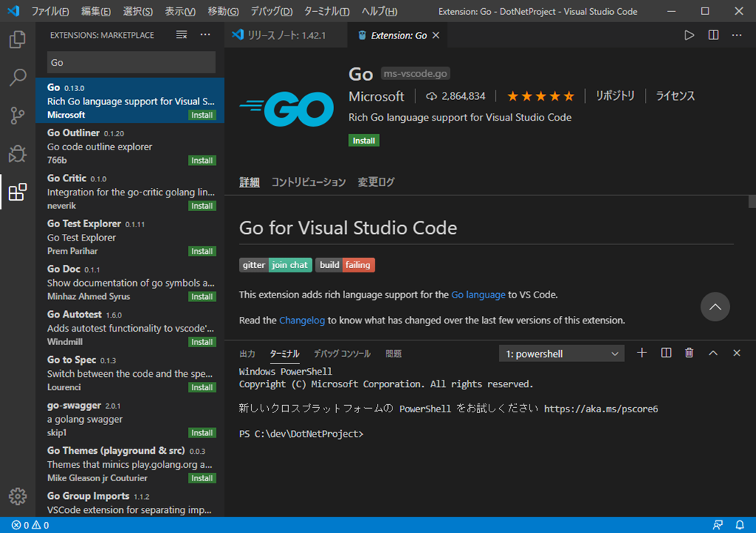Switch to the 出力 panel tab
756x533 pixels.
pyautogui.click(x=247, y=354)
